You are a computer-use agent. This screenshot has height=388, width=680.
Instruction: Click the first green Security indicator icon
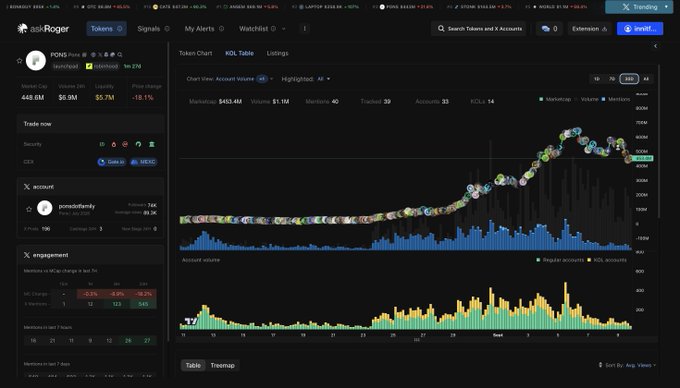[102, 144]
